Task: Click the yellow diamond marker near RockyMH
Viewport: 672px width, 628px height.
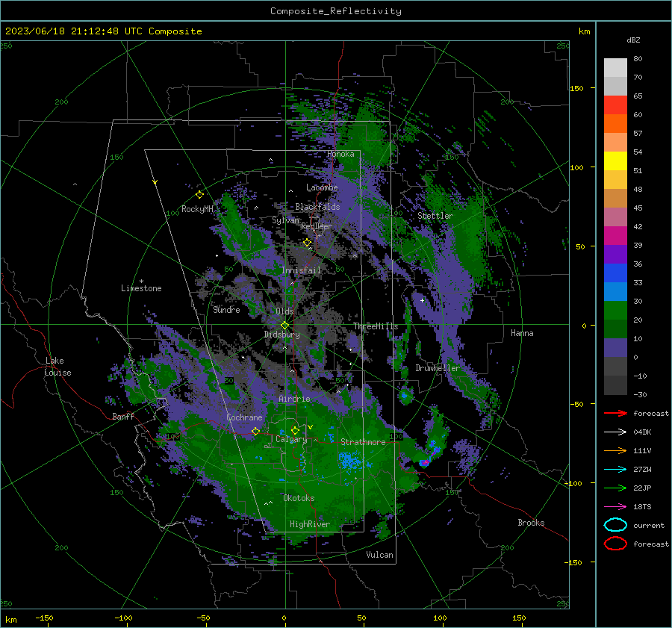Action: (x=199, y=195)
